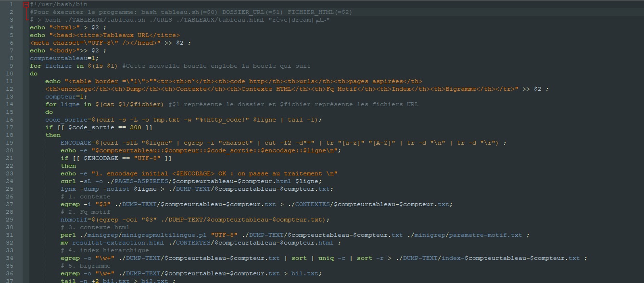The width and height of the screenshot is (644, 283).
Task: Click the comment "# 4. index hierarchique"
Action: [105, 250]
